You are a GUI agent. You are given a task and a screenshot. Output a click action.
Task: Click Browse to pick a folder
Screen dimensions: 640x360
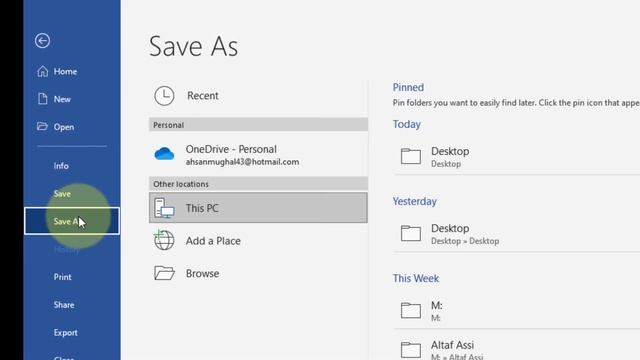(258, 273)
